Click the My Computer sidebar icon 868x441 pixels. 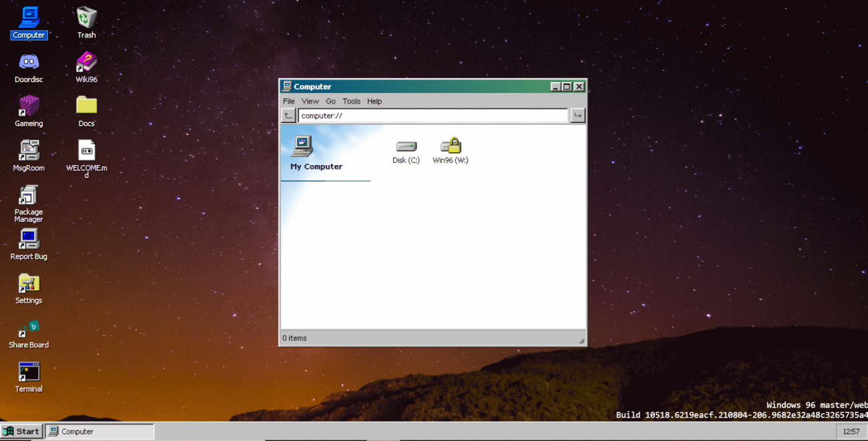click(302, 147)
